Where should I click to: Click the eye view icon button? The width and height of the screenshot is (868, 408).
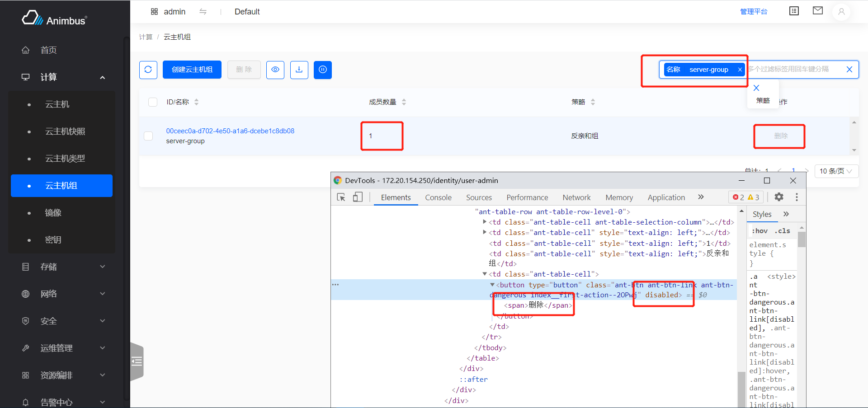point(275,70)
